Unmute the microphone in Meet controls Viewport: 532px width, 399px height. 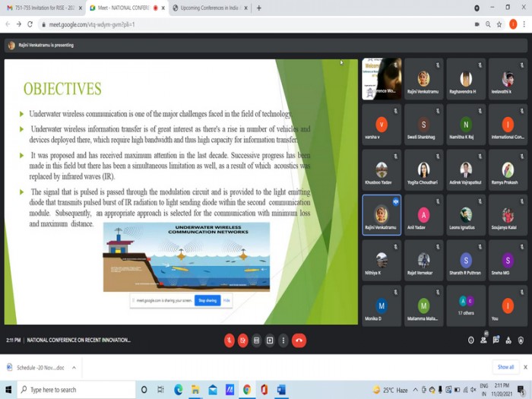(x=230, y=340)
